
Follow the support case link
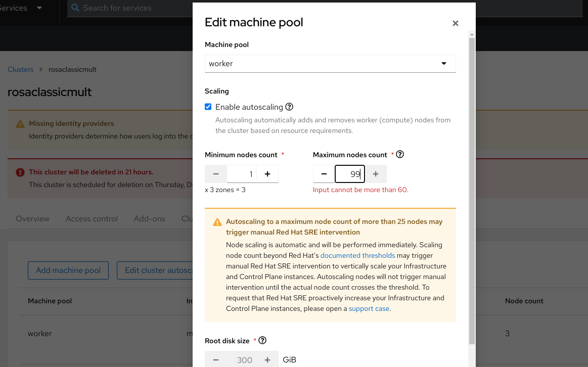pyautogui.click(x=369, y=308)
